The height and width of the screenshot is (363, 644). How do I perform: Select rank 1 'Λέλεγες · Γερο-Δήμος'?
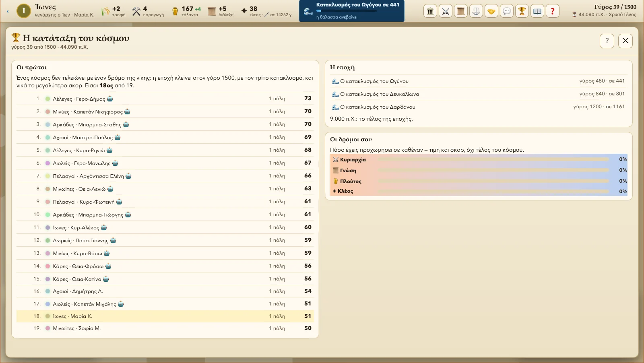point(165,99)
